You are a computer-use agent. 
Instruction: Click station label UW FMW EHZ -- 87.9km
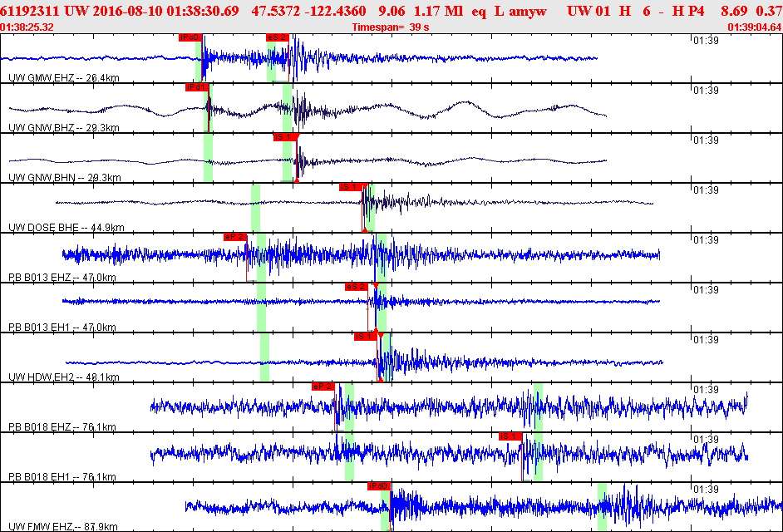(63, 527)
